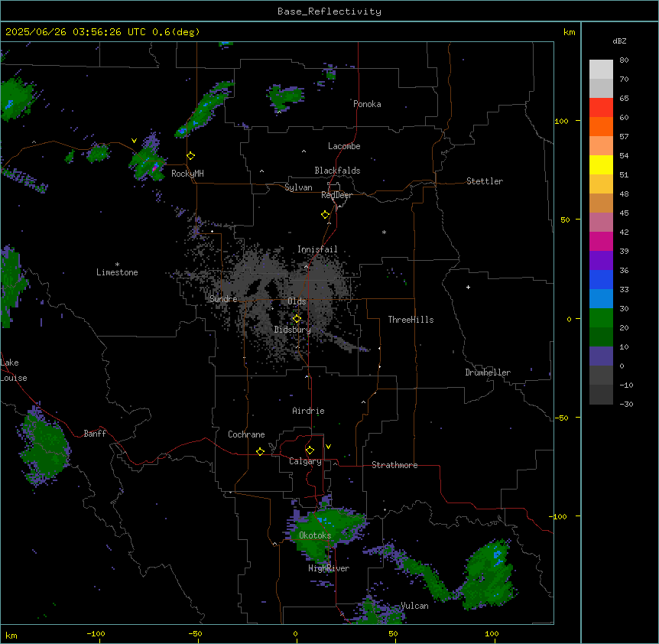Click the RockyMH label
Viewport: 659px width, 644px height.
tap(187, 174)
